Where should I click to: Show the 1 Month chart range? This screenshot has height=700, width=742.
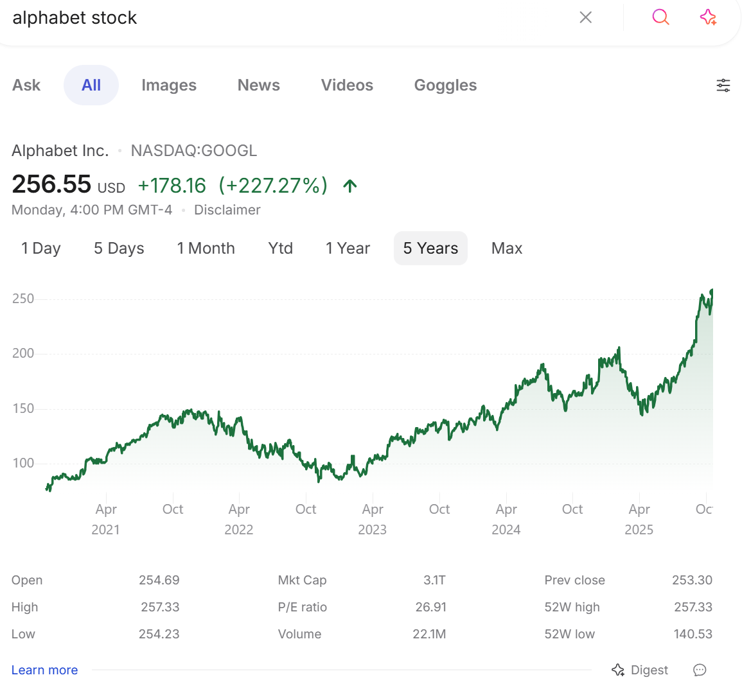point(206,249)
